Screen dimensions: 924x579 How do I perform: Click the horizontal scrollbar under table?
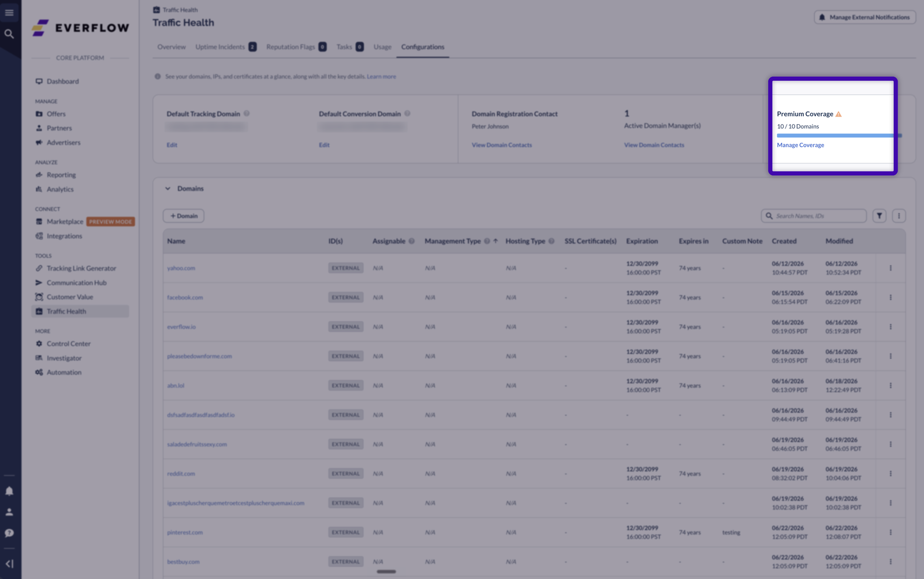pyautogui.click(x=386, y=572)
